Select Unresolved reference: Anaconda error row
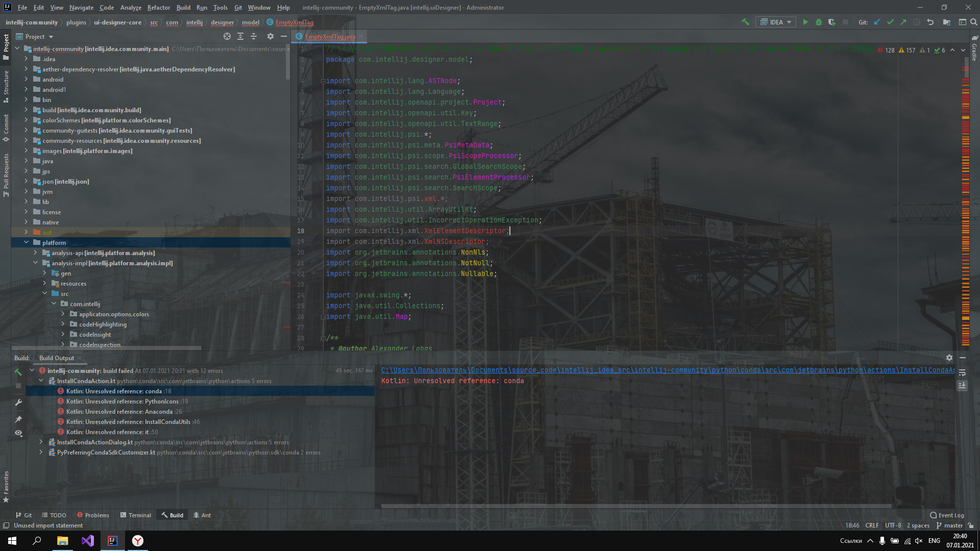 click(200, 411)
